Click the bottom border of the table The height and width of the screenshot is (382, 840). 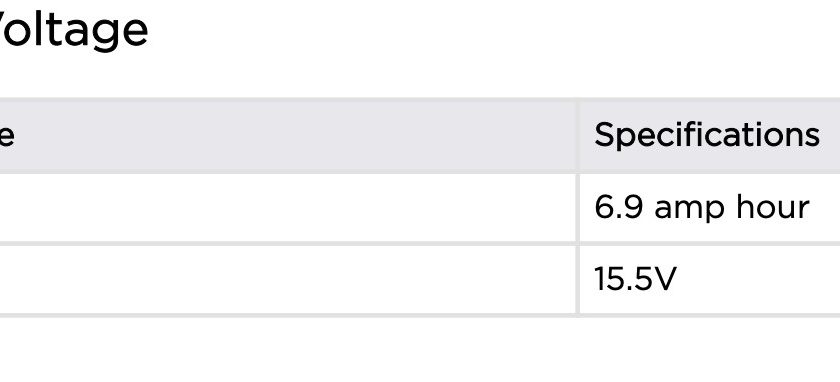(420, 316)
